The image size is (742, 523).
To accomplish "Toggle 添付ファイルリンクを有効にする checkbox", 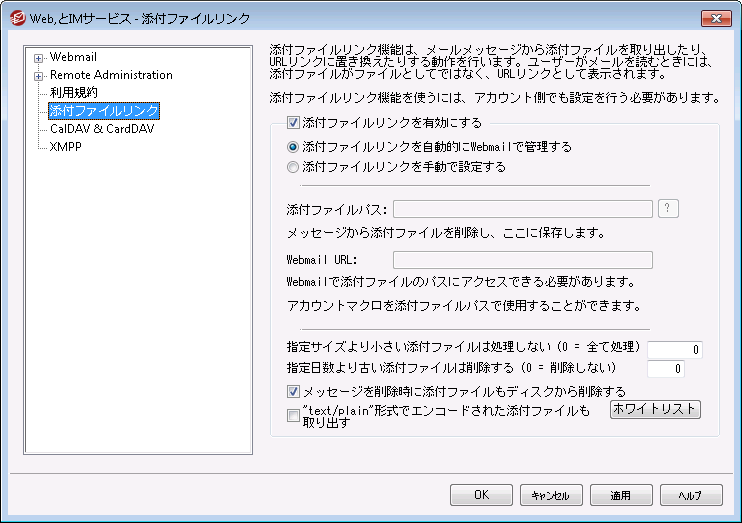I will coord(293,124).
